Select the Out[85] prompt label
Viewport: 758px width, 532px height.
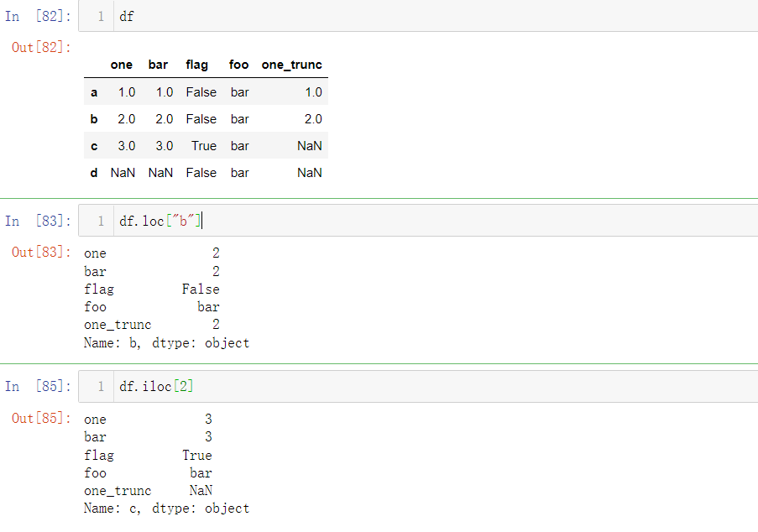click(x=41, y=418)
